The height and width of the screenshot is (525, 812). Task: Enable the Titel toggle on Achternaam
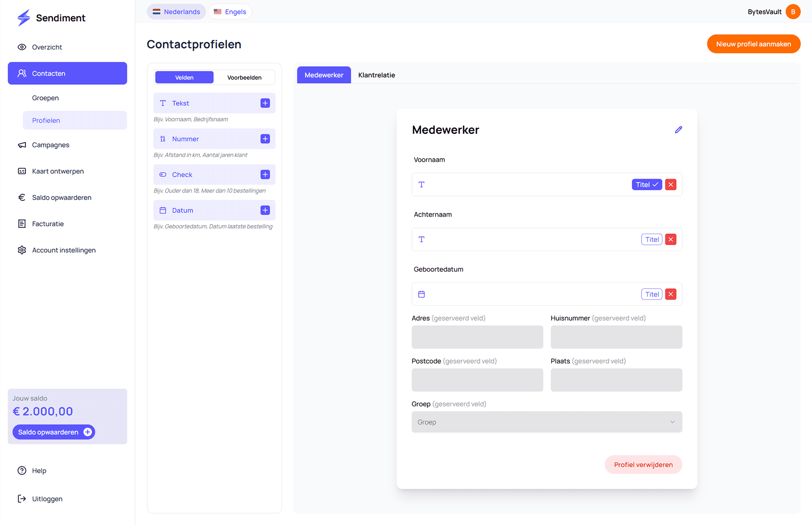(651, 239)
